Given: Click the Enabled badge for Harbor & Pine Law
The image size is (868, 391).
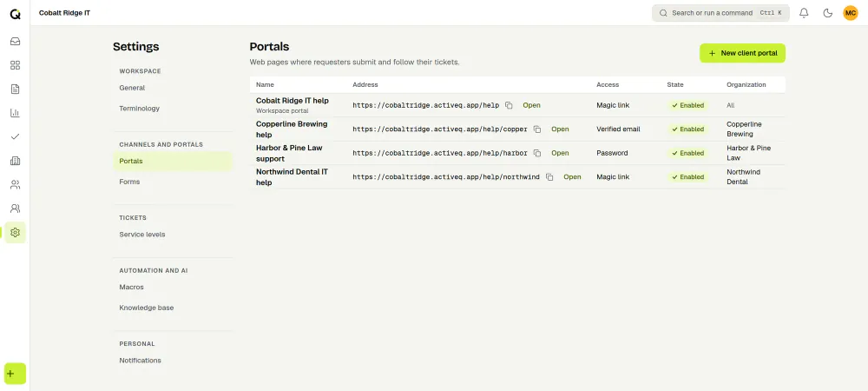Looking at the screenshot, I should coord(687,153).
